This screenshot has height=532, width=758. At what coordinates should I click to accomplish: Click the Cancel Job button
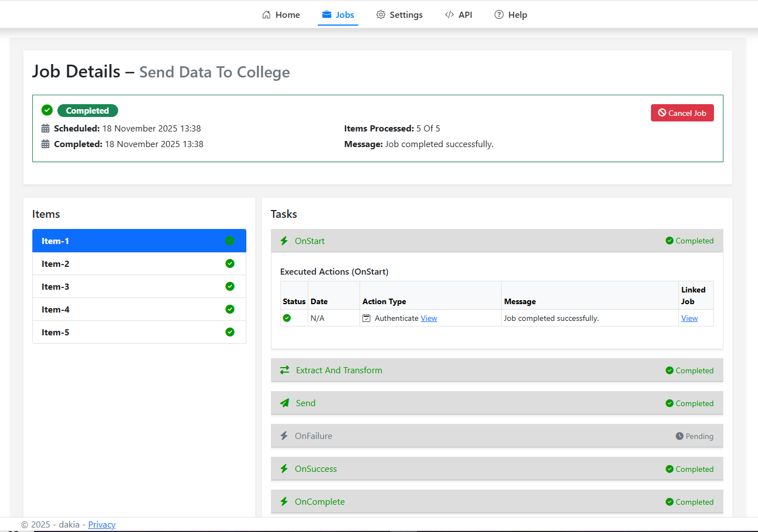(682, 113)
